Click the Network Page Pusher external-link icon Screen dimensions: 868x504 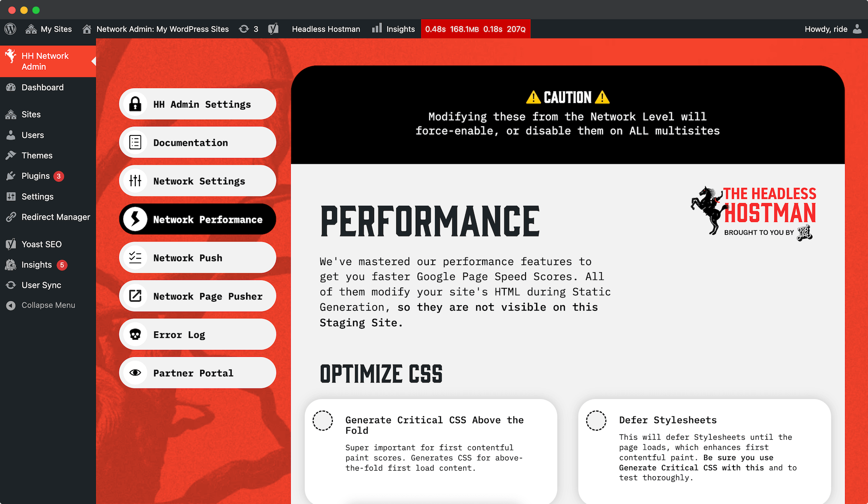(x=135, y=296)
